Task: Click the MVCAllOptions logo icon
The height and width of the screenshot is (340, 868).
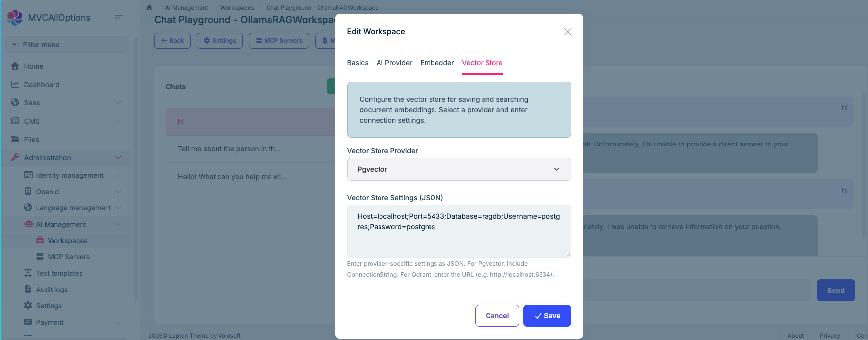Action: tap(15, 18)
